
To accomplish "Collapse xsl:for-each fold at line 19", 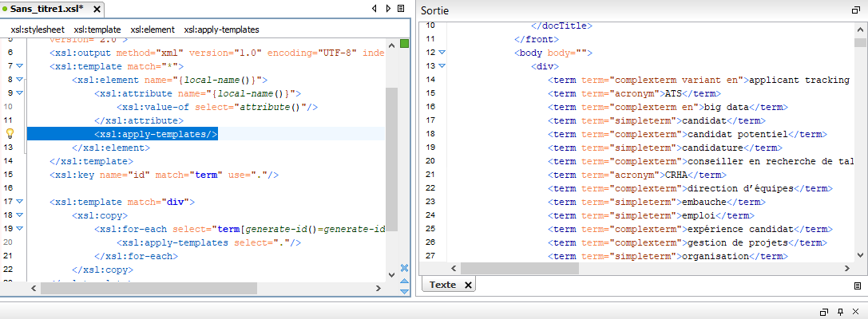I will (20, 228).
